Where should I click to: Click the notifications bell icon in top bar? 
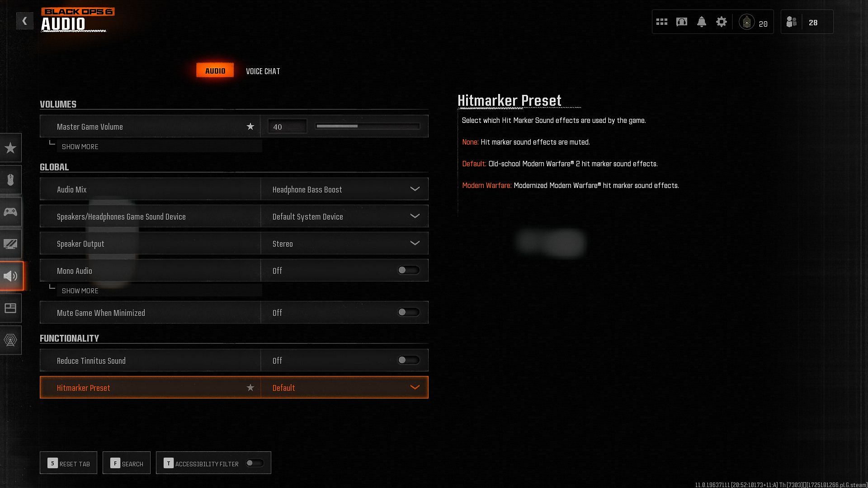pos(702,21)
